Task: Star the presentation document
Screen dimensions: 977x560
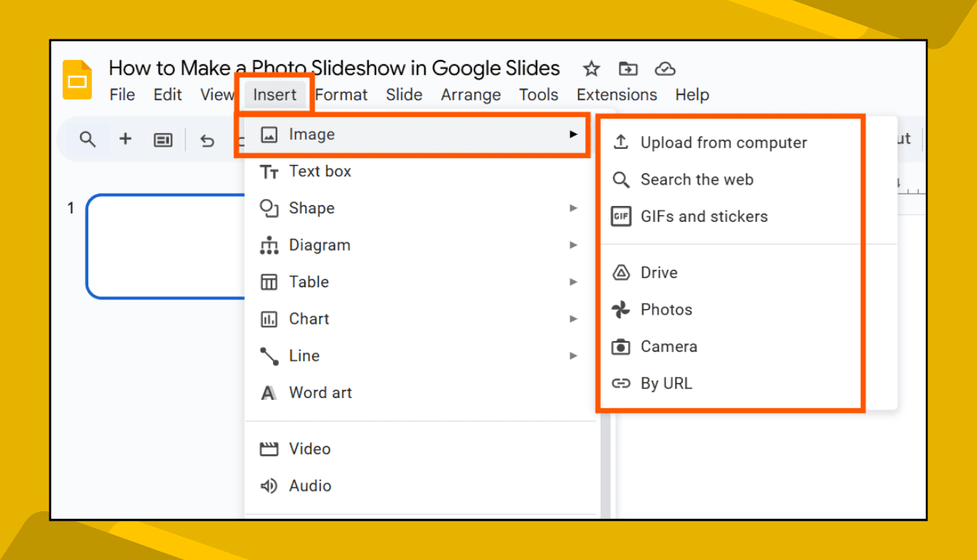Action: [x=592, y=68]
